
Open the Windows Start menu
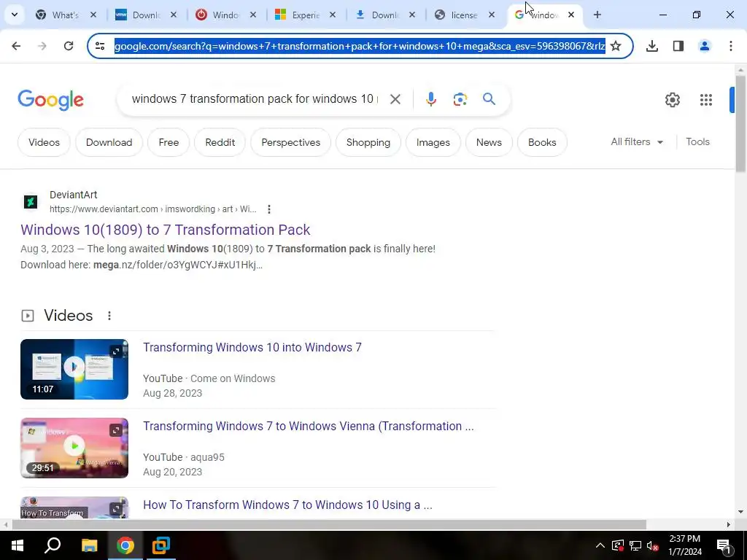click(x=18, y=545)
